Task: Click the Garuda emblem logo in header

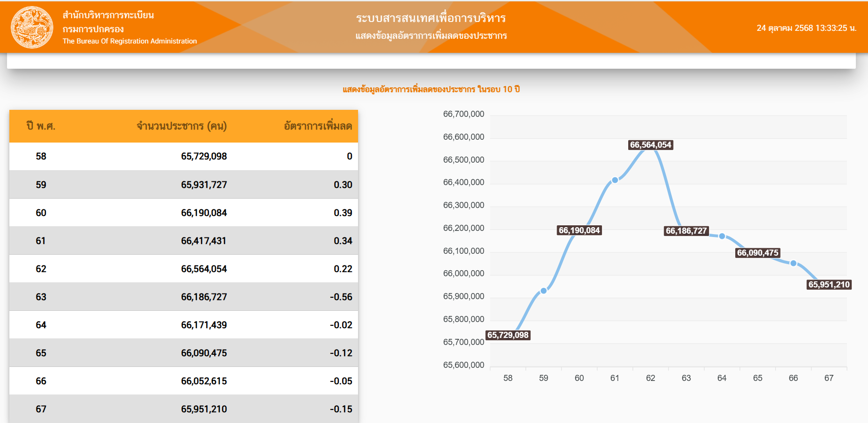Action: [x=32, y=27]
